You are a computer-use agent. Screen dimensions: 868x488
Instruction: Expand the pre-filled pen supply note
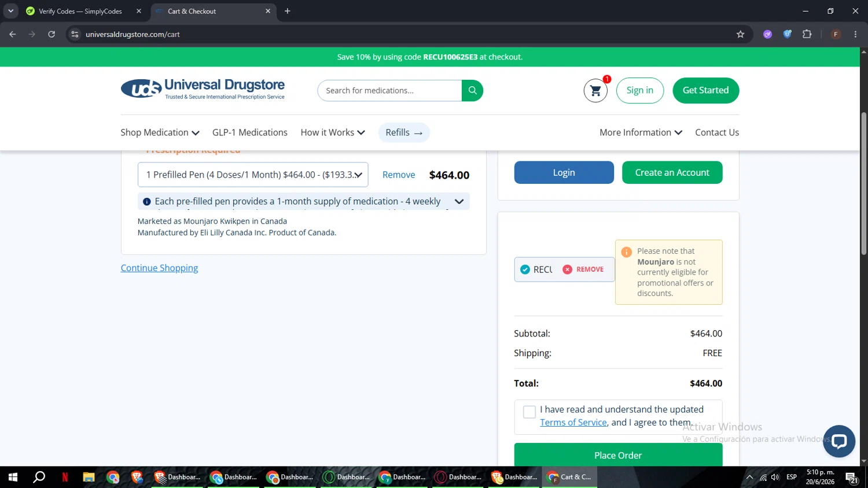click(x=459, y=202)
